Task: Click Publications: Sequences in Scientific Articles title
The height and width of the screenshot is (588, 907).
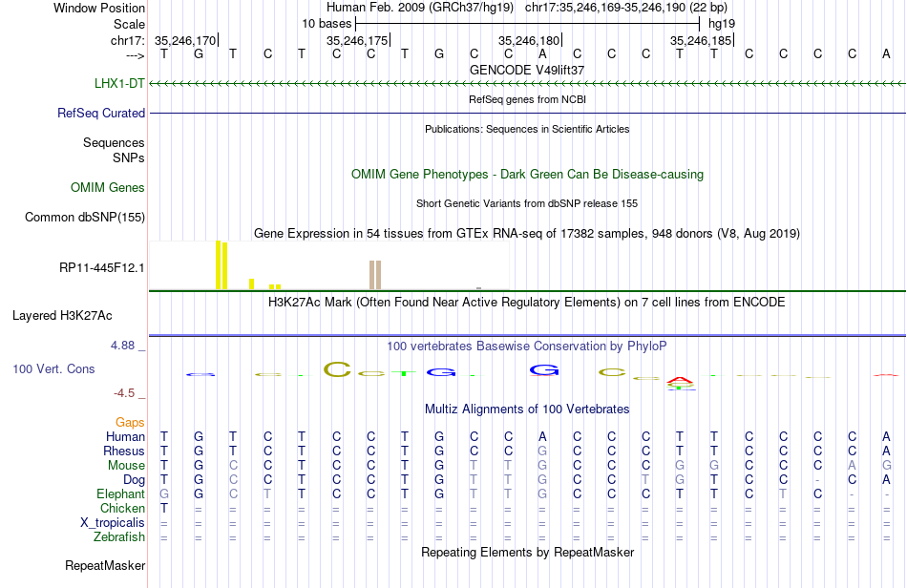Action: (527, 129)
